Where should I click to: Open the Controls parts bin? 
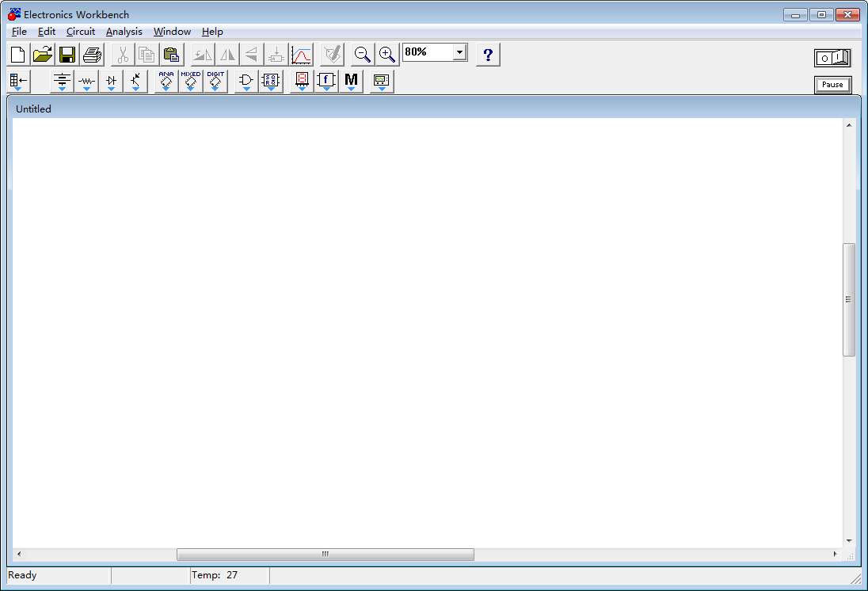click(x=326, y=82)
